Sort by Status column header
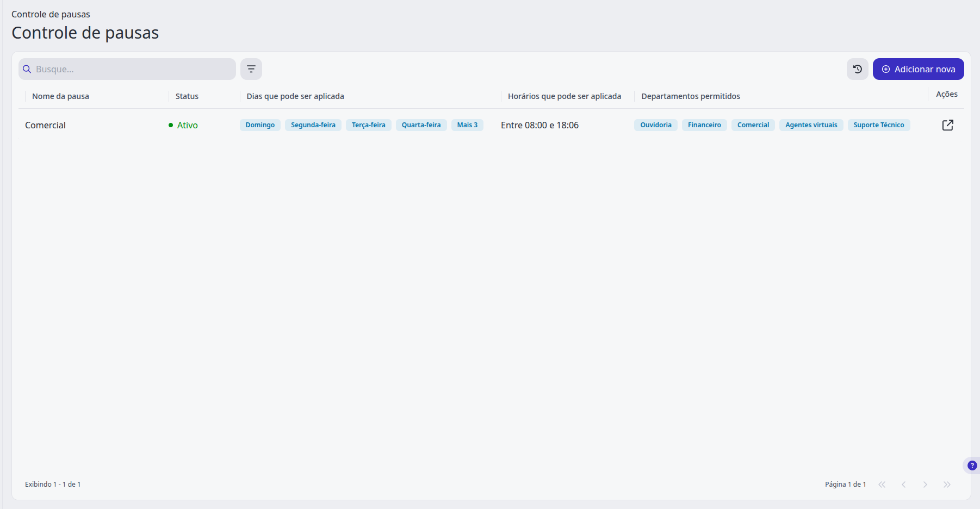The width and height of the screenshot is (980, 509). point(187,96)
